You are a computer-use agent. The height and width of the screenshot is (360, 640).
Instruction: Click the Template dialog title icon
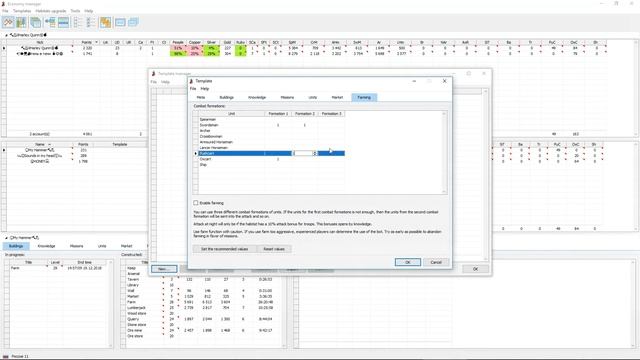[191, 81]
